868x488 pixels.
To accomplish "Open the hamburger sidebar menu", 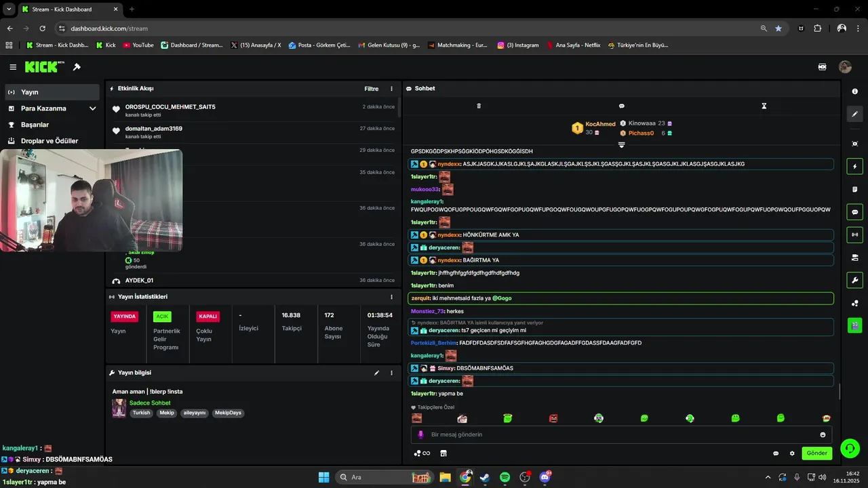I will (13, 67).
